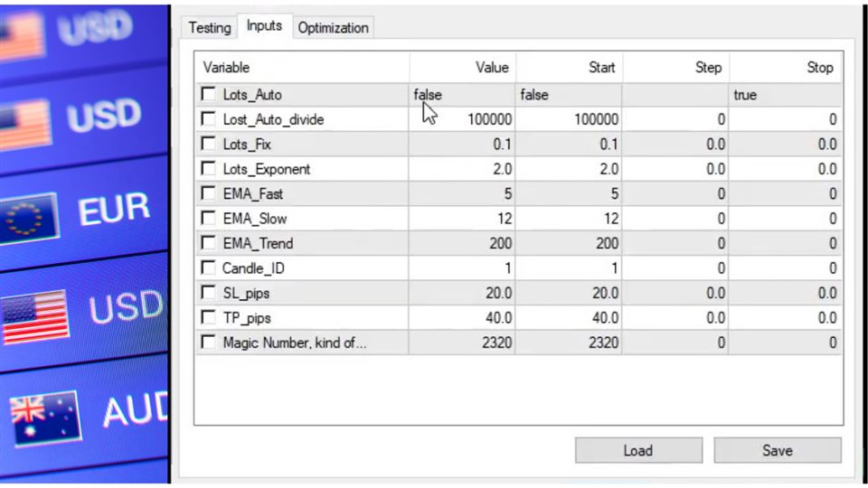This screenshot has width=868, height=488.
Task: Click the Save button
Action: 777,450
